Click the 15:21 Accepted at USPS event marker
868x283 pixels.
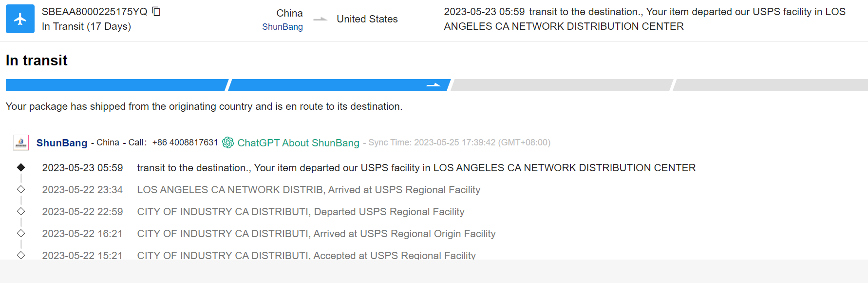(21, 255)
